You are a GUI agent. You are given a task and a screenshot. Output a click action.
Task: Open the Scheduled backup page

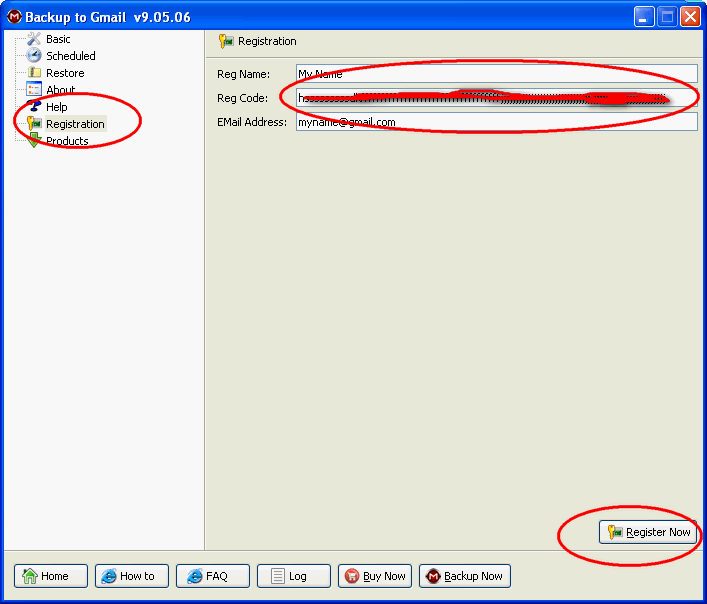(71, 56)
